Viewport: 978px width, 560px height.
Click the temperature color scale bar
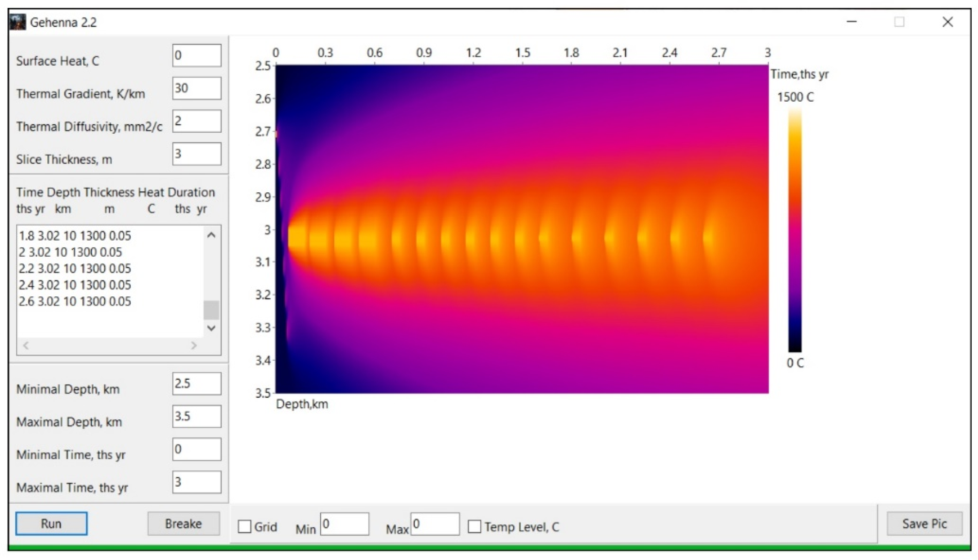point(795,231)
